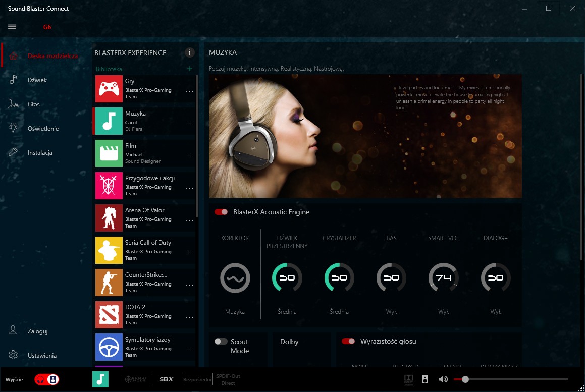This screenshot has width=585, height=392.
Task: Show BlasterX Experience info icon
Action: (189, 52)
